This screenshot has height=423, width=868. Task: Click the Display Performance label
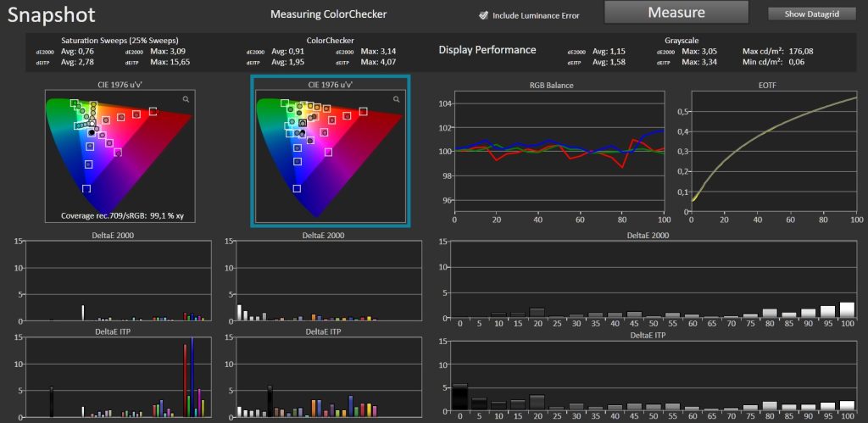point(487,50)
